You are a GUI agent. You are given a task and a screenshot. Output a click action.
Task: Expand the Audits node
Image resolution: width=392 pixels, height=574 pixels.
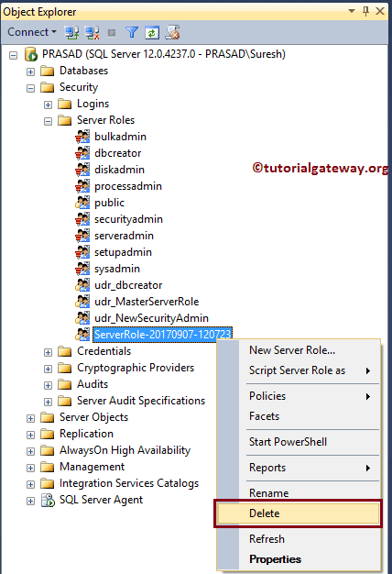(48, 385)
